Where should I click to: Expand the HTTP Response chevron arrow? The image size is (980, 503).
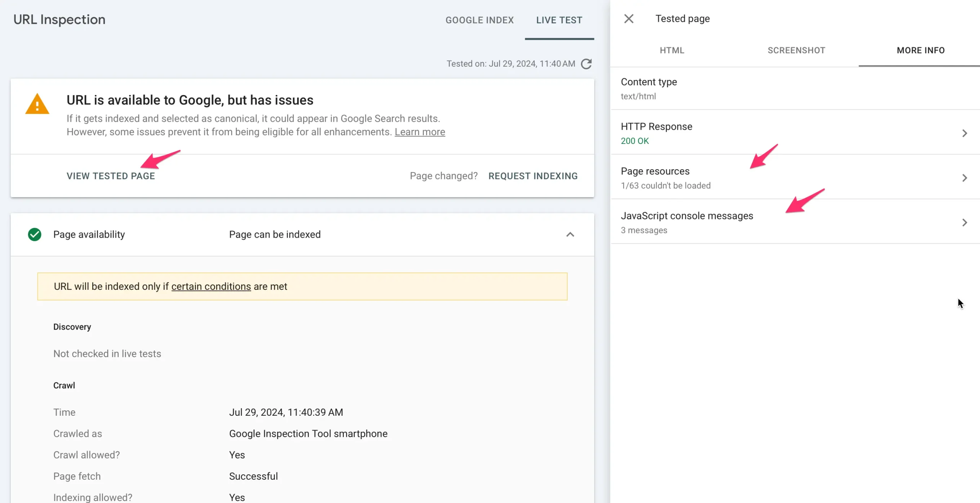click(964, 133)
